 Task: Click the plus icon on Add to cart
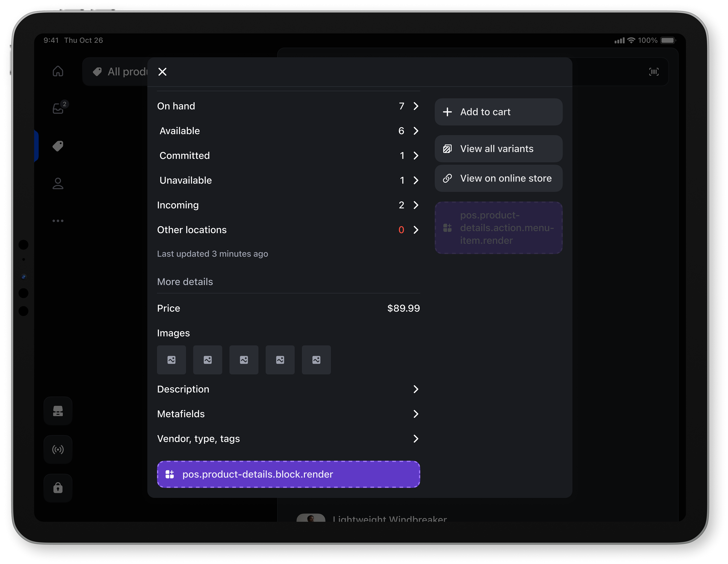pyautogui.click(x=447, y=112)
